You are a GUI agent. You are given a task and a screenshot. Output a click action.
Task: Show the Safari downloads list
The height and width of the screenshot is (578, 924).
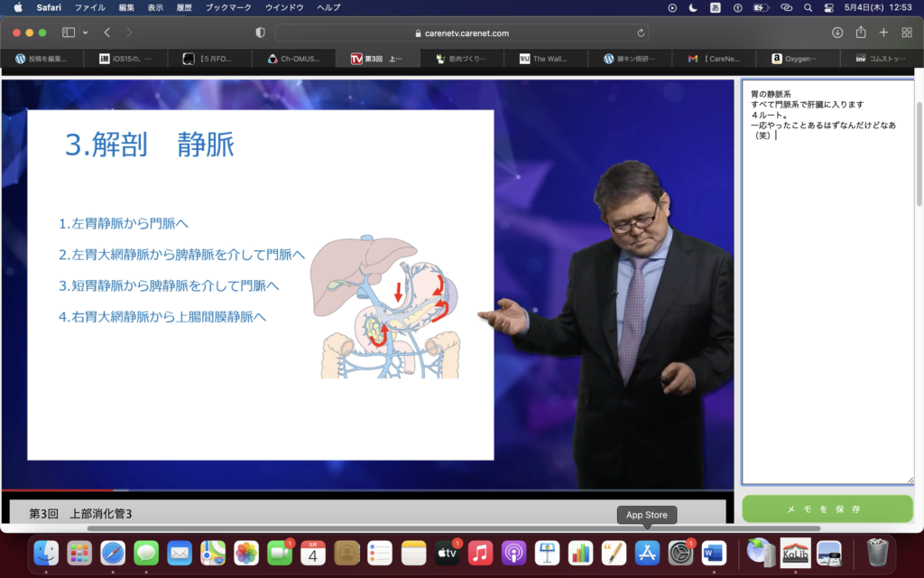tap(837, 33)
